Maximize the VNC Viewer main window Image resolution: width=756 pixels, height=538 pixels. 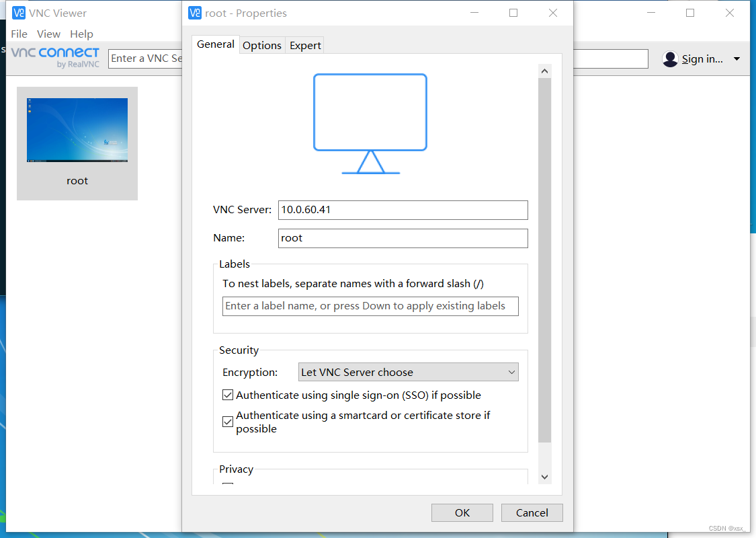coord(690,13)
